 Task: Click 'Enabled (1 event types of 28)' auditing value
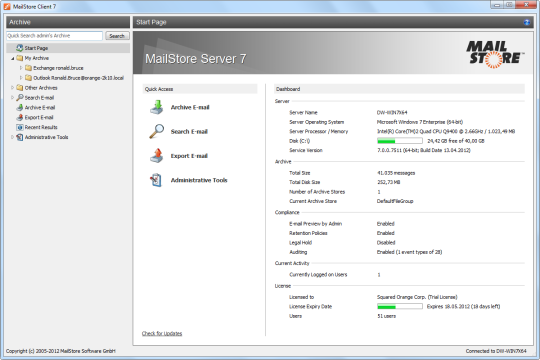(x=409, y=252)
